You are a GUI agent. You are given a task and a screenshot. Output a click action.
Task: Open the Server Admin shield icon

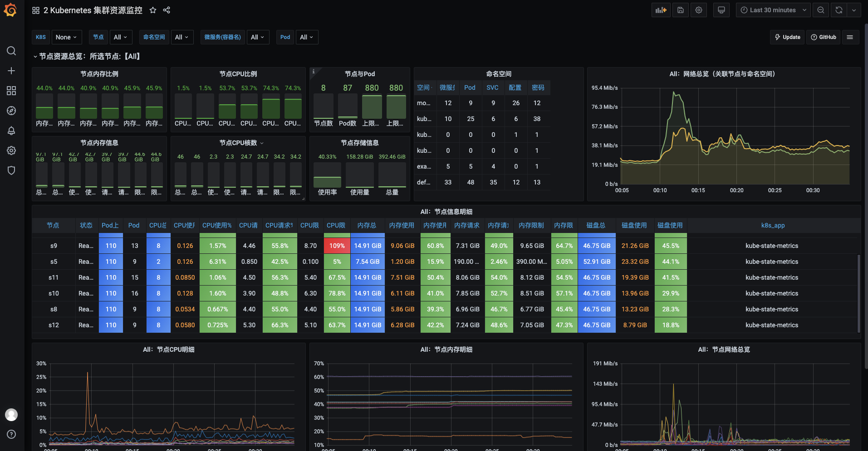(11, 170)
